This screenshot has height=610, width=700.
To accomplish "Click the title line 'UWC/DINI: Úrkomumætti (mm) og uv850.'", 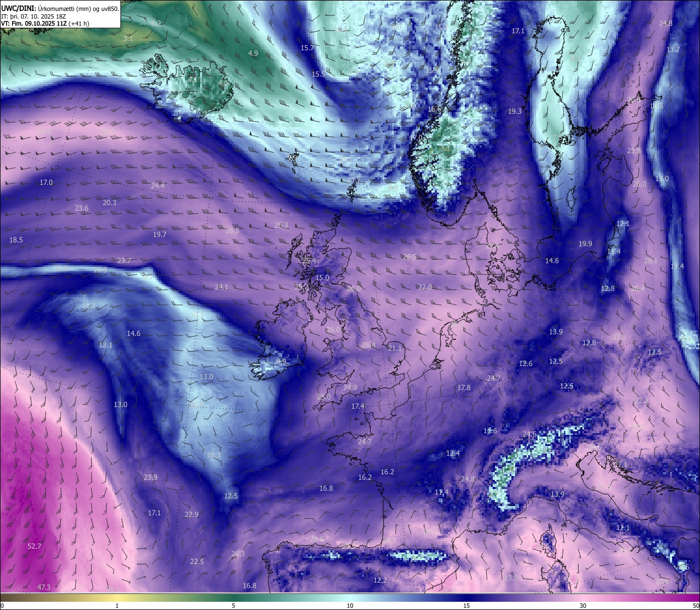I will (x=60, y=8).
